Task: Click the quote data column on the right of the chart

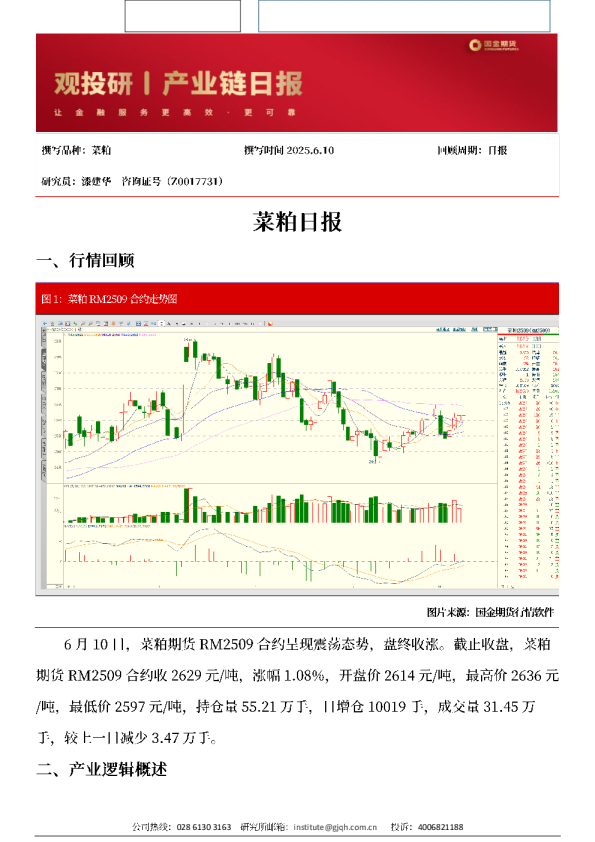Action: [x=528, y=456]
